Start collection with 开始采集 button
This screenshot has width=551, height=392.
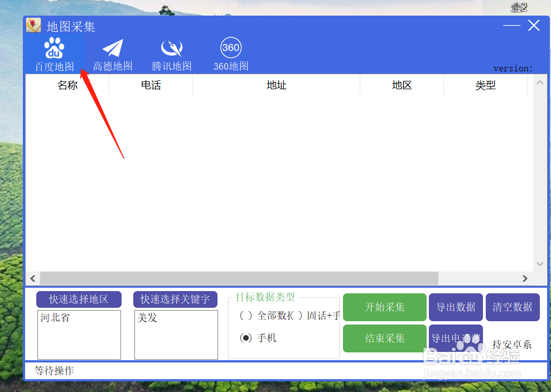coord(384,307)
